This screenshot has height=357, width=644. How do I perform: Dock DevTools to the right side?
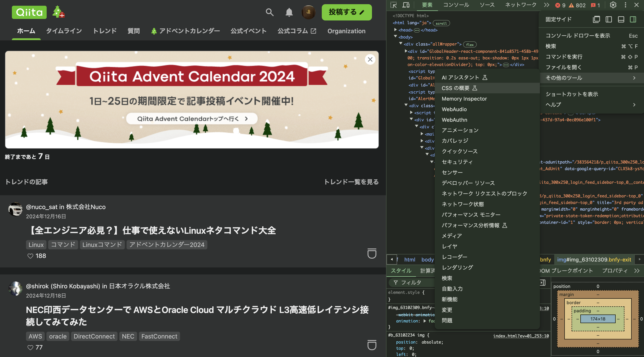coord(633,19)
